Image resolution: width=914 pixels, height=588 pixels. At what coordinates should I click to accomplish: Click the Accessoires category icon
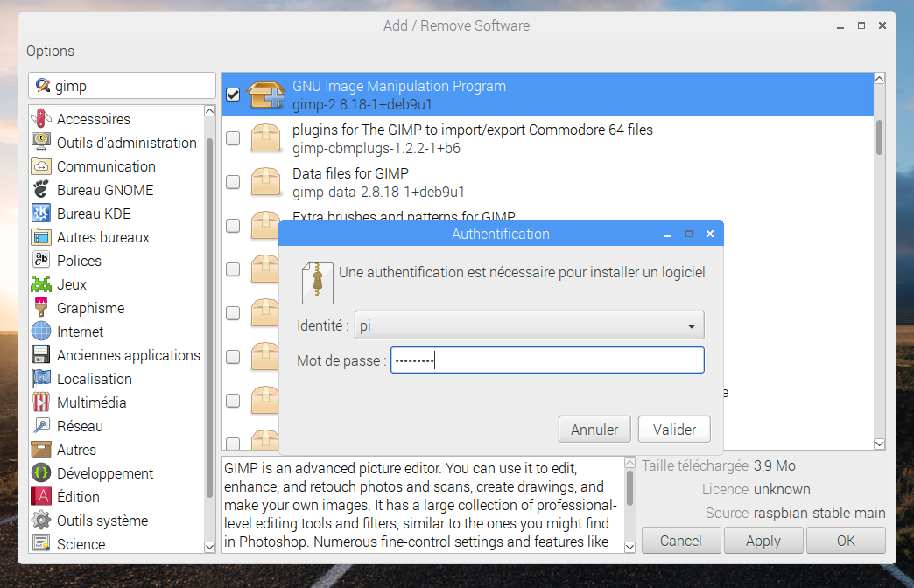[41, 119]
